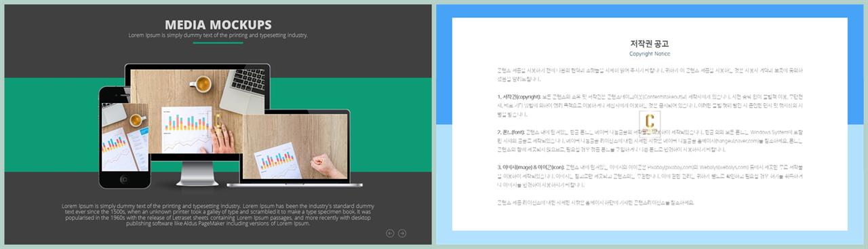The image size is (868, 249).
Task: Go to previous slide with left arrow
Action: point(390,233)
